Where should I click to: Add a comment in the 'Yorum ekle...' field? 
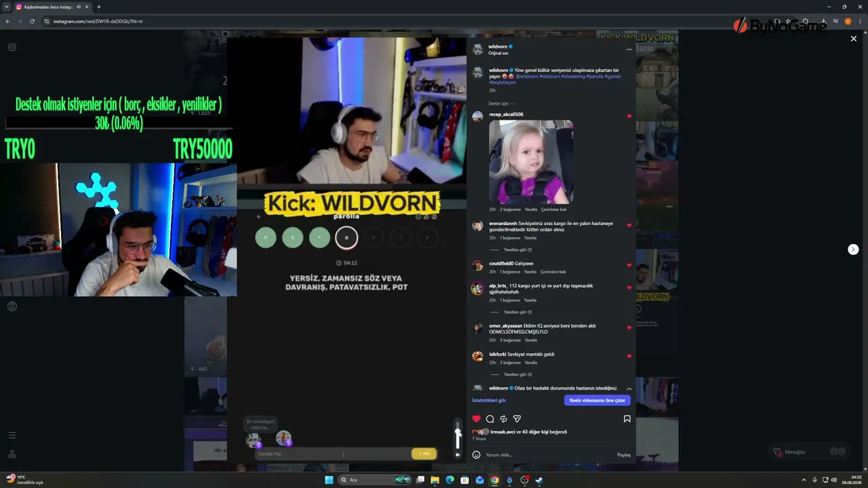pyautogui.click(x=549, y=455)
